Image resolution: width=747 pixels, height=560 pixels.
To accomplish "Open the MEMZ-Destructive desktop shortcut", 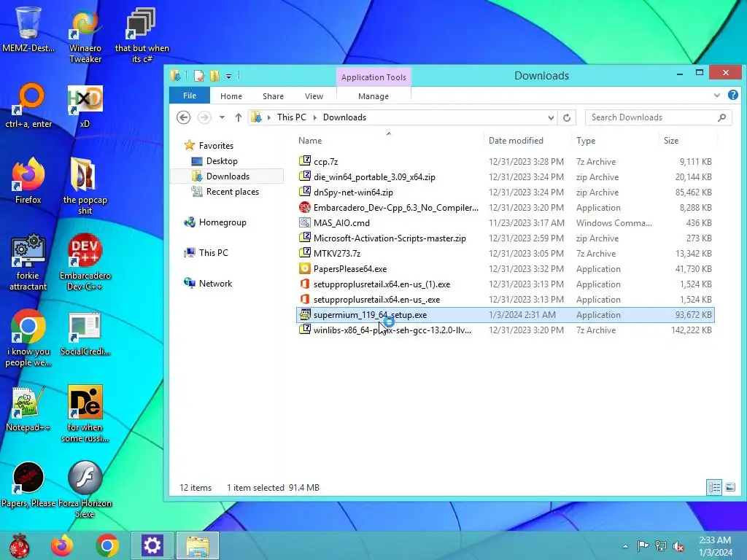I will (28, 28).
